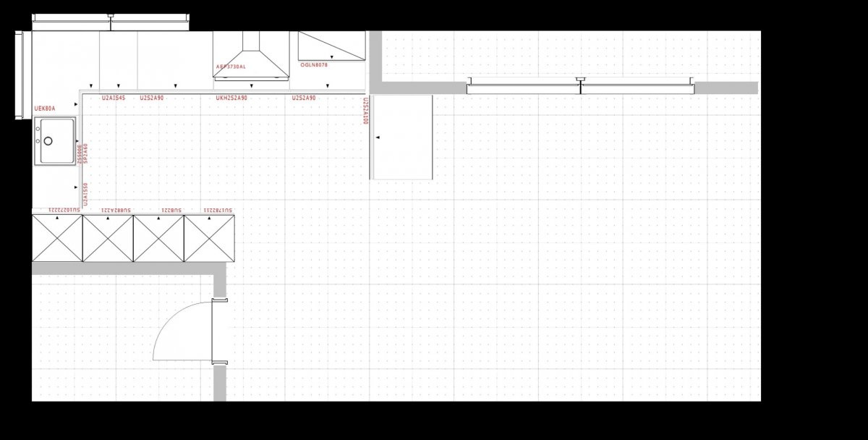Select the window above the top-left cabinets
The width and height of the screenshot is (868, 440).
coord(111,22)
